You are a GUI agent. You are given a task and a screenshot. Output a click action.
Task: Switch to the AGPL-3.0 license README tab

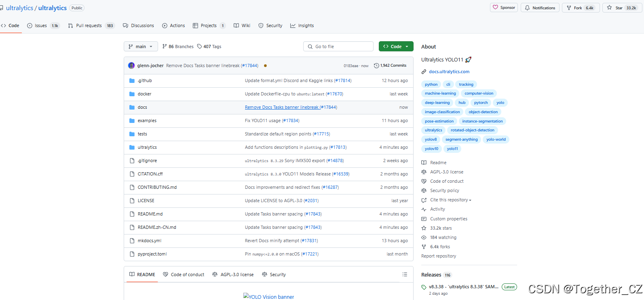click(x=233, y=275)
